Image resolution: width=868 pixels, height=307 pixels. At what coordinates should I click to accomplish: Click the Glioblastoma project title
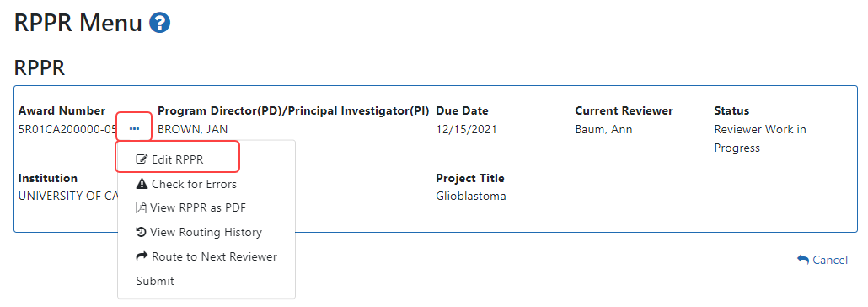[x=471, y=197]
